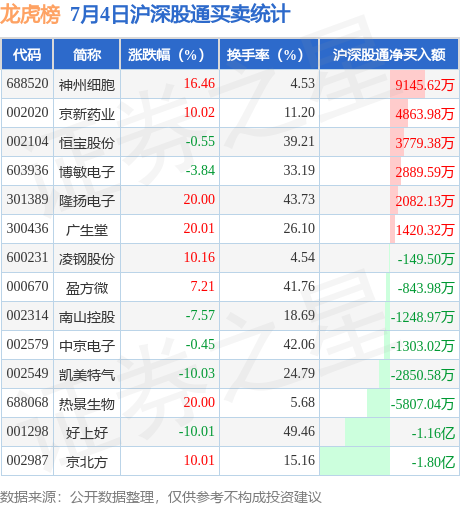Image resolution: width=460 pixels, height=506 pixels.
Task: Click the 龙虎榜 title logo
Action: click(30, 14)
